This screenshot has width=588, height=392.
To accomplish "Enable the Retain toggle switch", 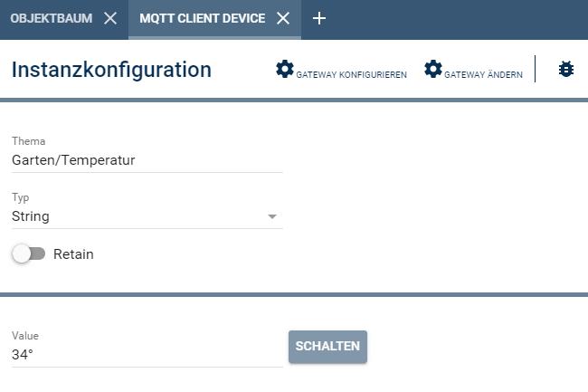I will [28, 254].
